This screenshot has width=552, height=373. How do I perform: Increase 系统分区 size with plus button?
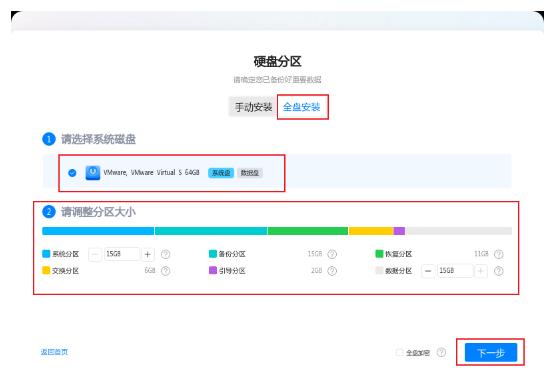[148, 254]
